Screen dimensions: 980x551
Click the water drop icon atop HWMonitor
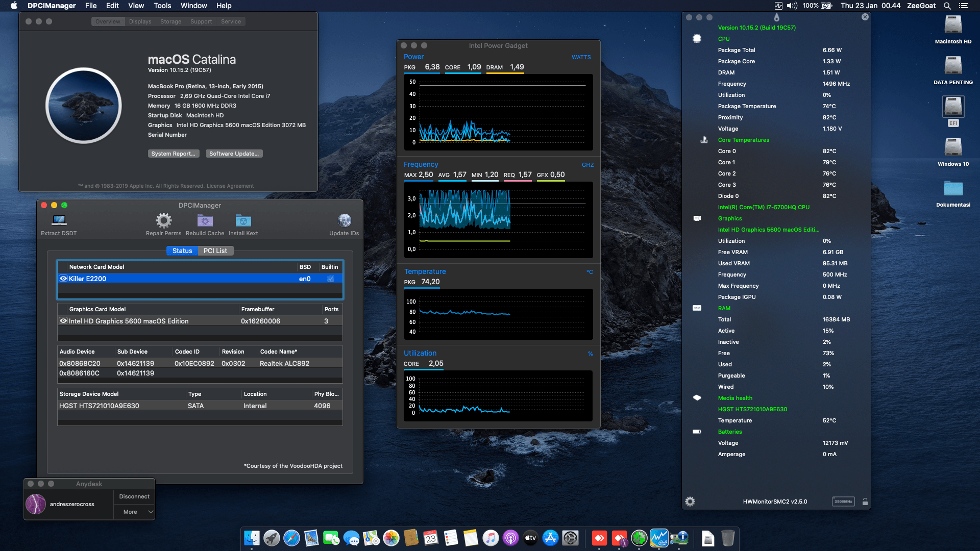pos(776,18)
